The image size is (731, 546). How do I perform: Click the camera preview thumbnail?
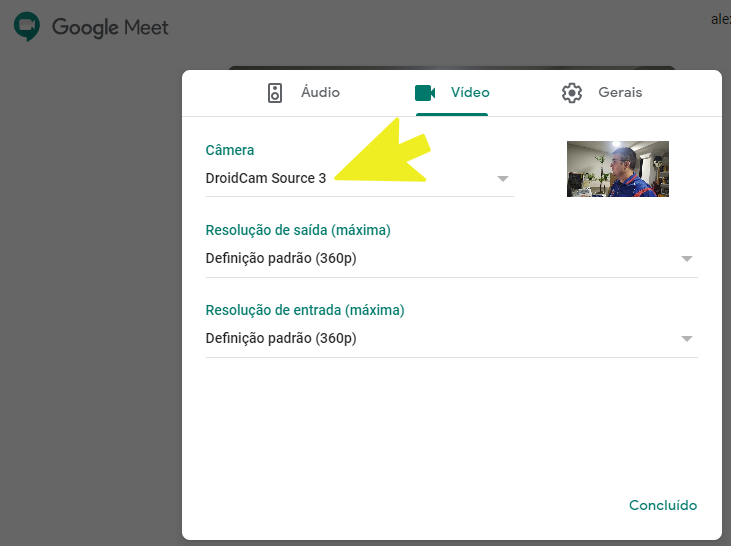[618, 169]
